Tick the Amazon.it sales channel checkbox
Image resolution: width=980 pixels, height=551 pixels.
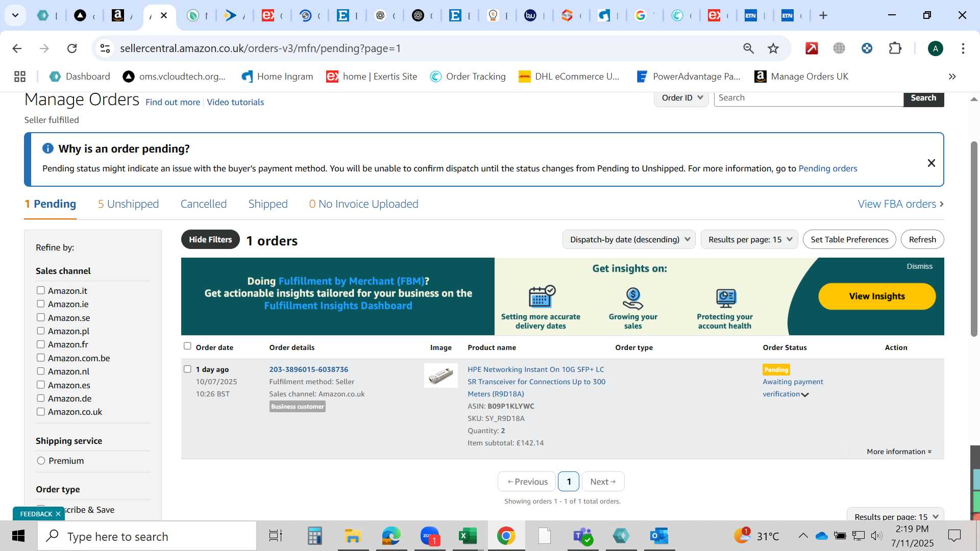[x=41, y=290]
